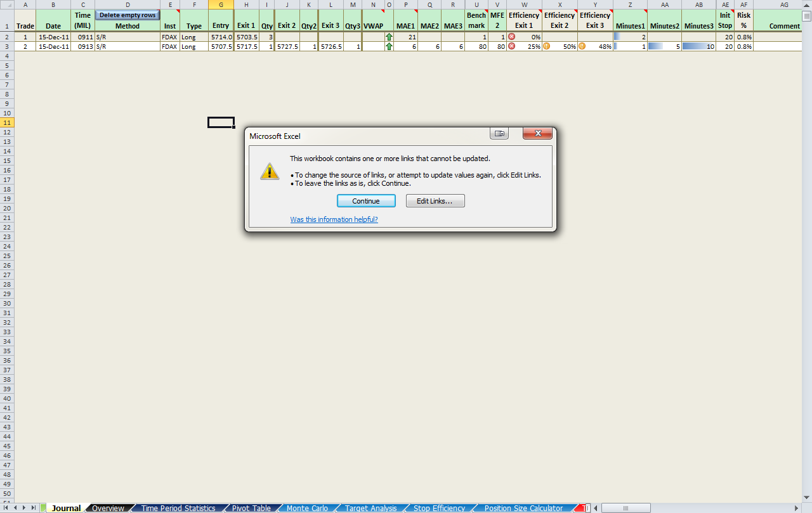Viewport: 812px width, 513px height.
Task: Go to previous sheet using tab arrow
Action: (x=16, y=508)
